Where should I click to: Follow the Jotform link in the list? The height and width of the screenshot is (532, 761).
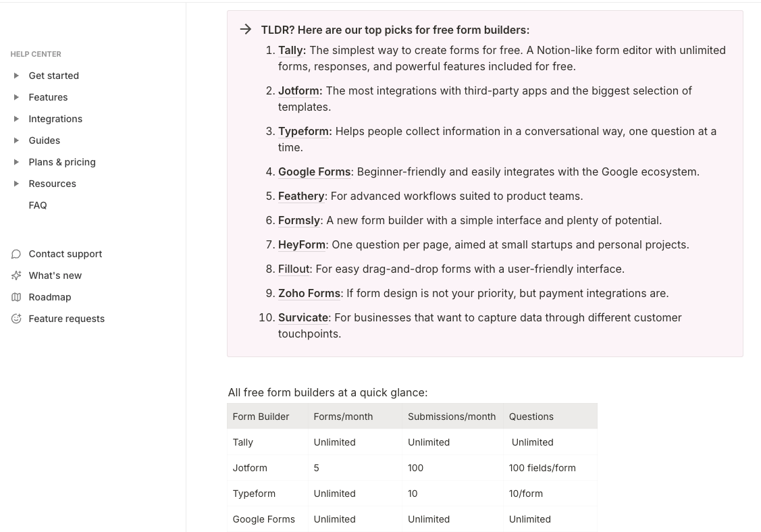point(300,90)
